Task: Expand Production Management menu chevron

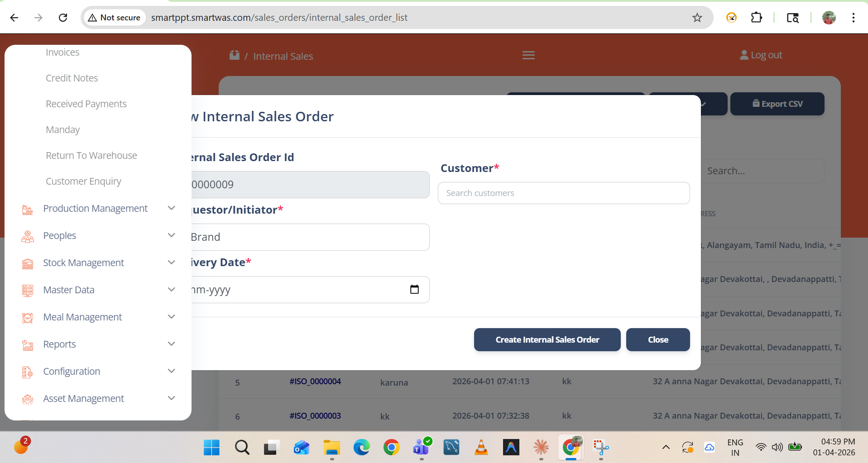Action: tap(172, 208)
